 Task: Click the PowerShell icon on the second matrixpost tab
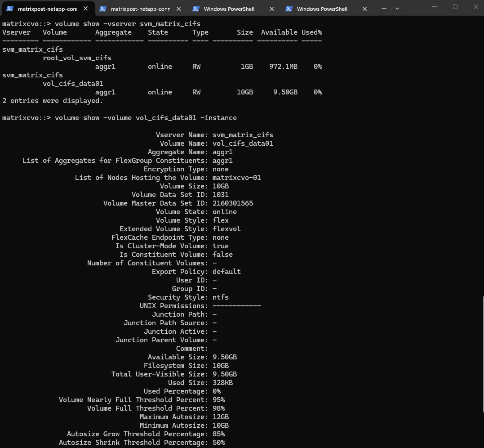pos(103,9)
